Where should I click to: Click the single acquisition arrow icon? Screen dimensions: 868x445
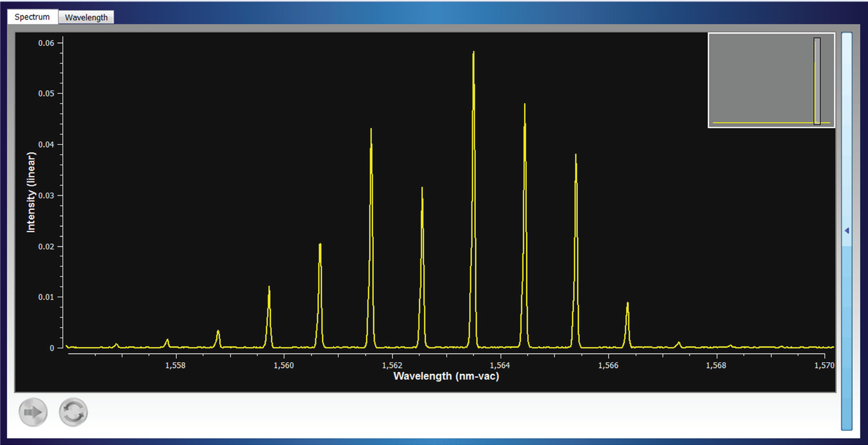32,412
